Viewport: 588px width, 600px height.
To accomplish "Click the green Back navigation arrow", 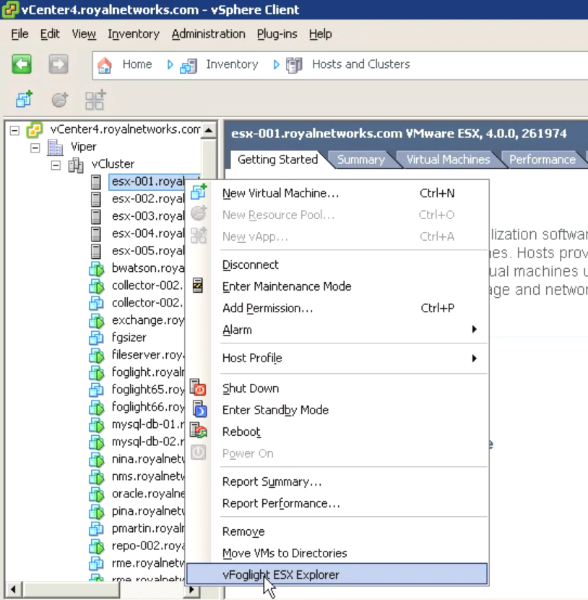I will point(21,64).
